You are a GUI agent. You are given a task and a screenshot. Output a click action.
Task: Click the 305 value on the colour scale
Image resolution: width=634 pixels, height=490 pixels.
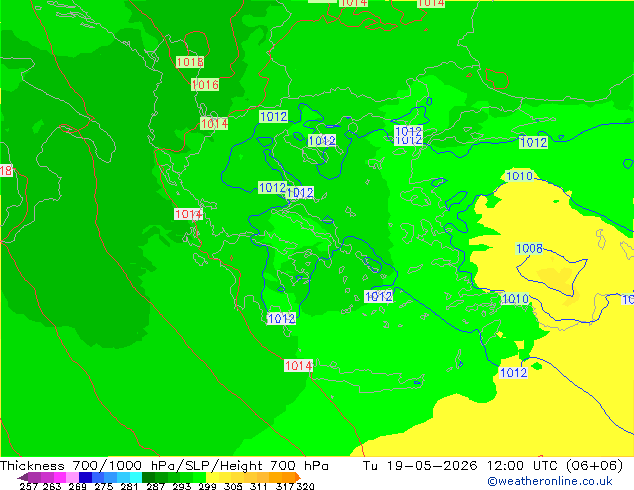[x=233, y=486]
